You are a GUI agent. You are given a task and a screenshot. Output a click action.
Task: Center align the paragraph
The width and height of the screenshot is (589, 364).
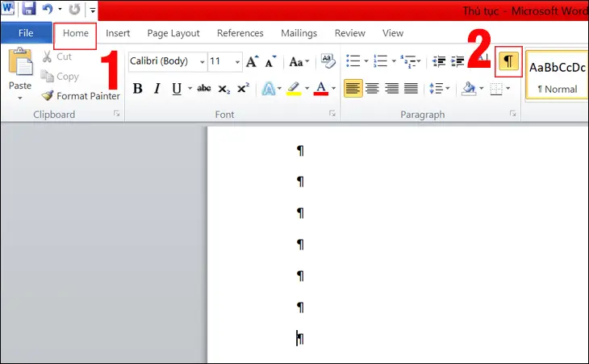click(x=373, y=89)
